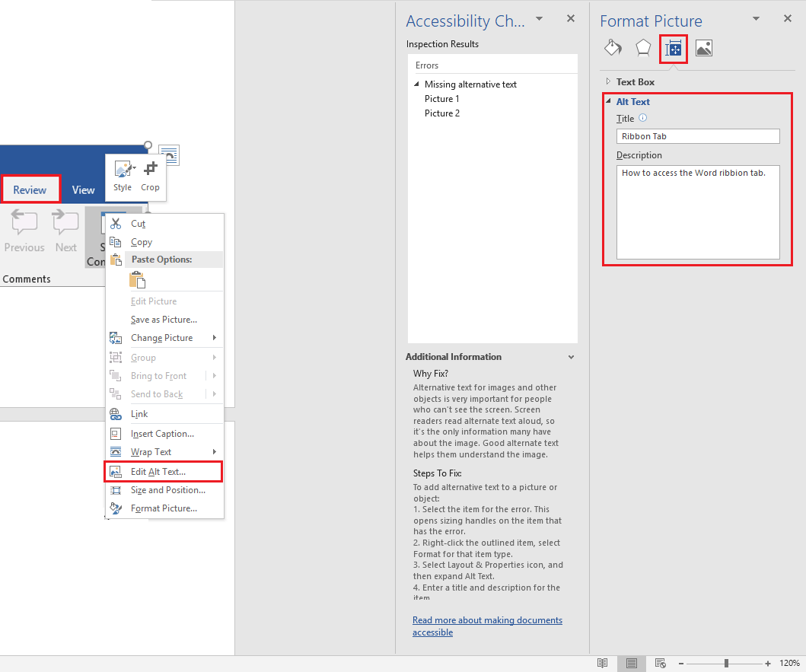Open the Picture pane in Format Picture
Image resolution: width=806 pixels, height=672 pixels.
(x=703, y=47)
